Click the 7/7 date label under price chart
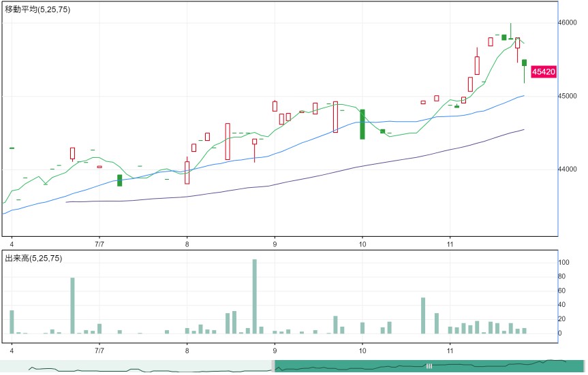 pos(99,244)
